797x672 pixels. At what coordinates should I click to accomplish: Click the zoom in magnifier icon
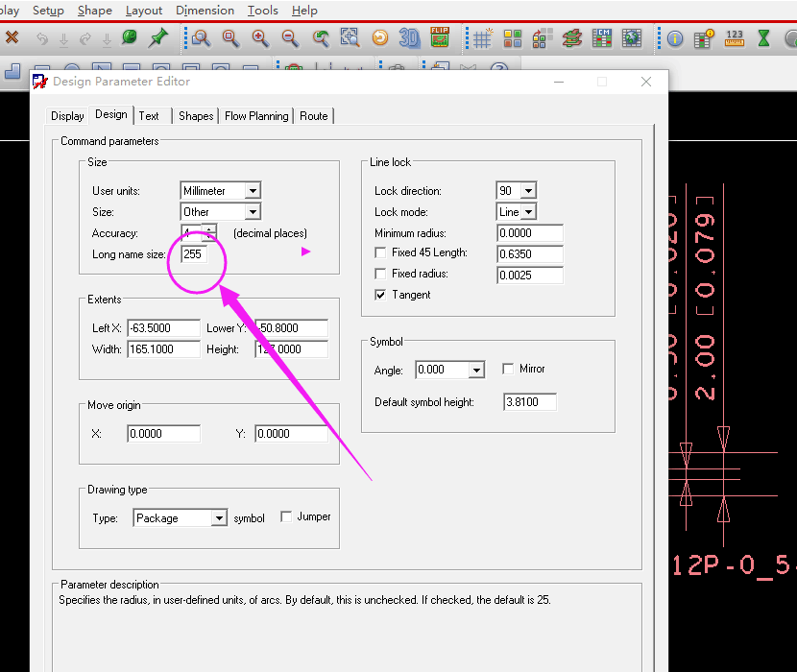pyautogui.click(x=260, y=38)
